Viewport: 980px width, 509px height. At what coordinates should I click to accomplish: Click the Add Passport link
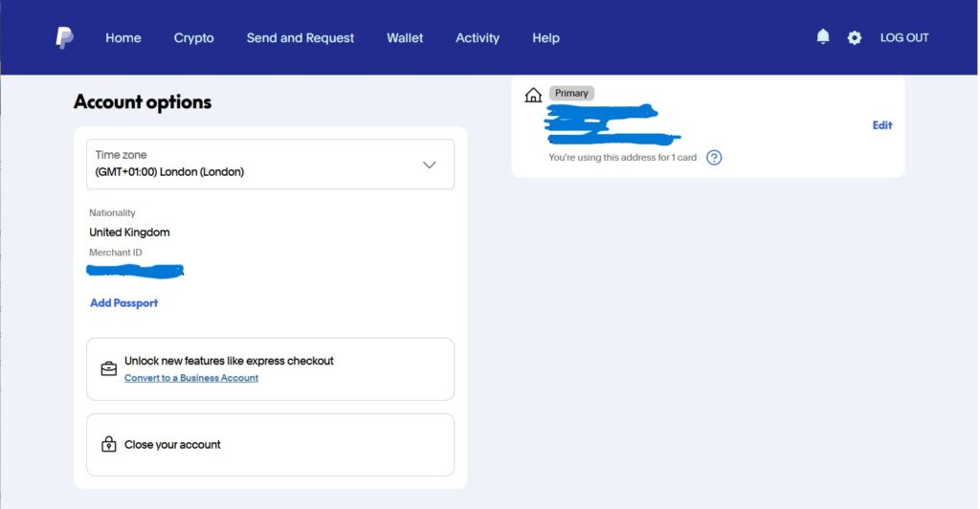click(123, 303)
